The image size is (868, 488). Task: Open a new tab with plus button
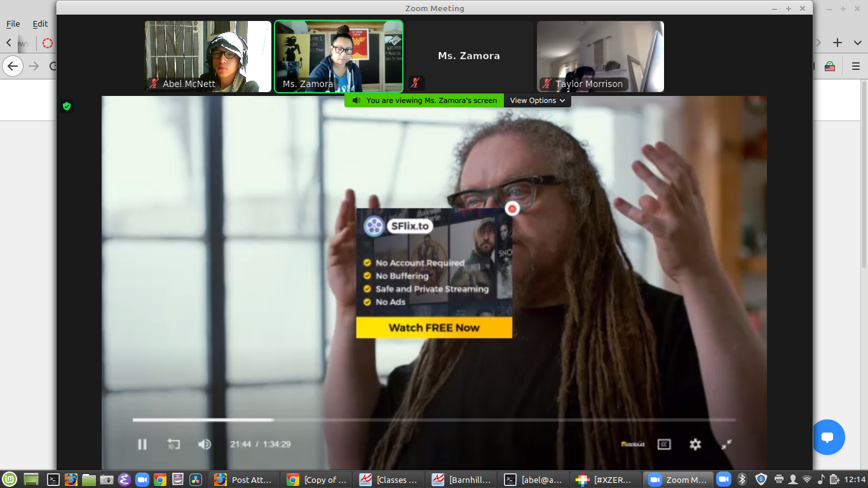[837, 43]
